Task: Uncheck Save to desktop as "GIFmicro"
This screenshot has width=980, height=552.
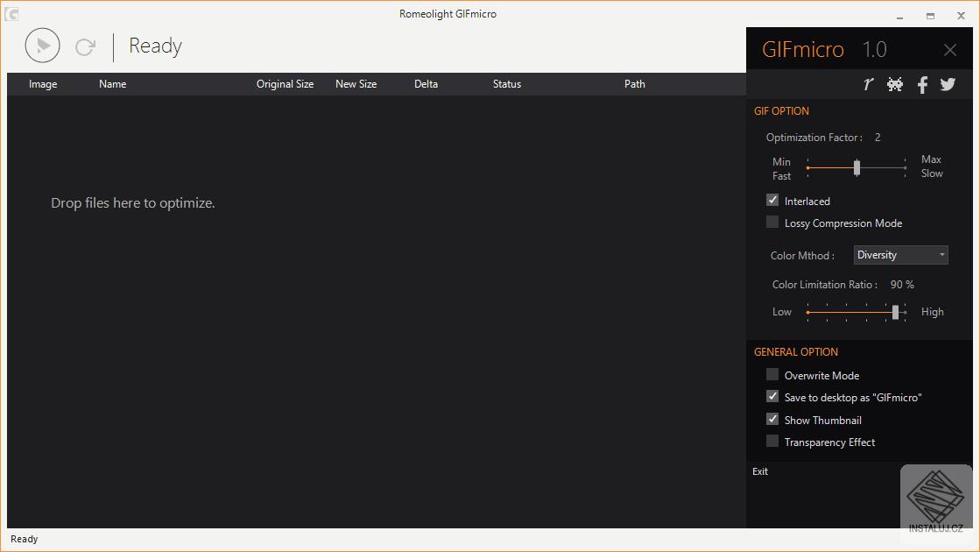Action: coord(772,396)
